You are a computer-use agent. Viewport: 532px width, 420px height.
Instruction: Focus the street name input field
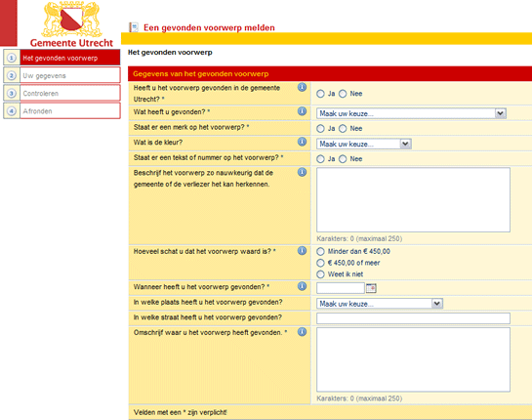413,318
